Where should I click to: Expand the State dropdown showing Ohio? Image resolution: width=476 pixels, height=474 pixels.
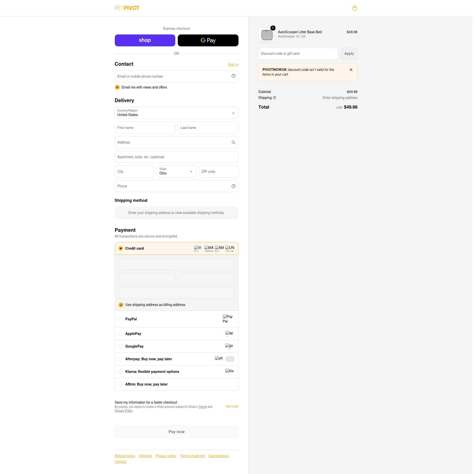point(177,171)
